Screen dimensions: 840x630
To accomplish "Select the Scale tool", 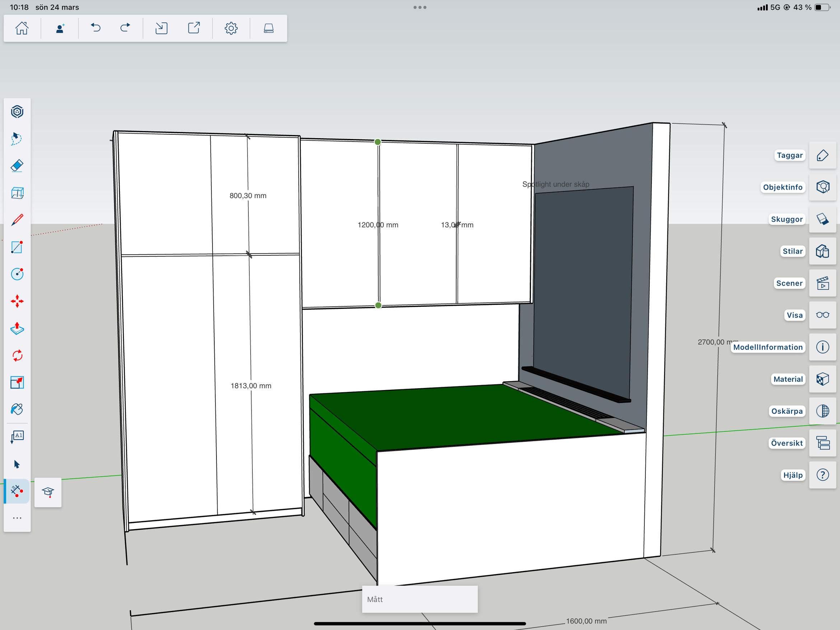I will point(17,383).
